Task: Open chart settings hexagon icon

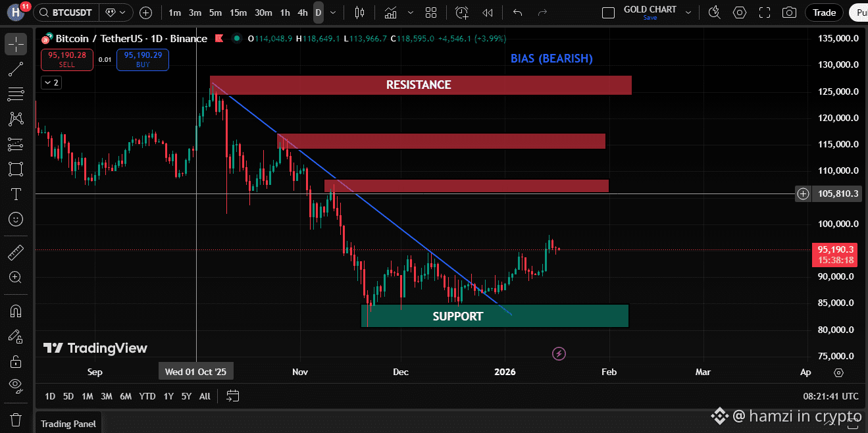Action: [x=740, y=13]
